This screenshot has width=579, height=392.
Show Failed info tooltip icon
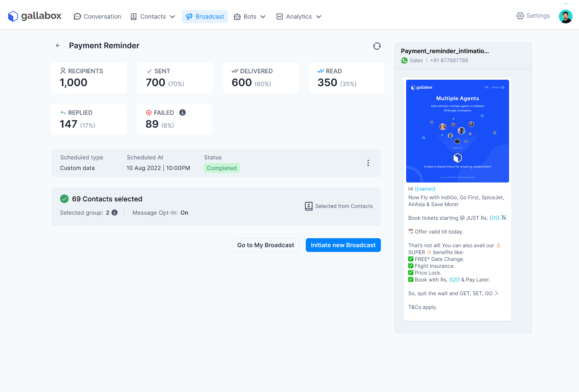click(x=182, y=112)
